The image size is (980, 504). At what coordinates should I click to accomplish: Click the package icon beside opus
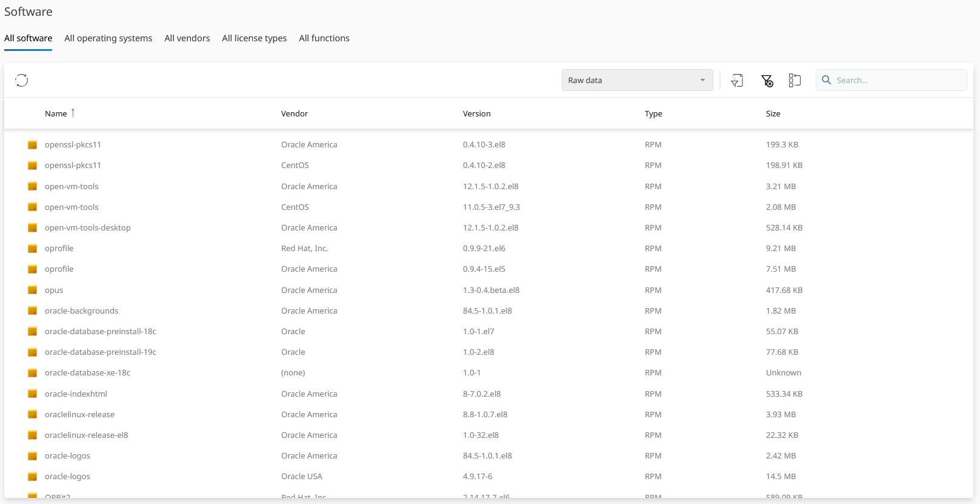coord(33,290)
